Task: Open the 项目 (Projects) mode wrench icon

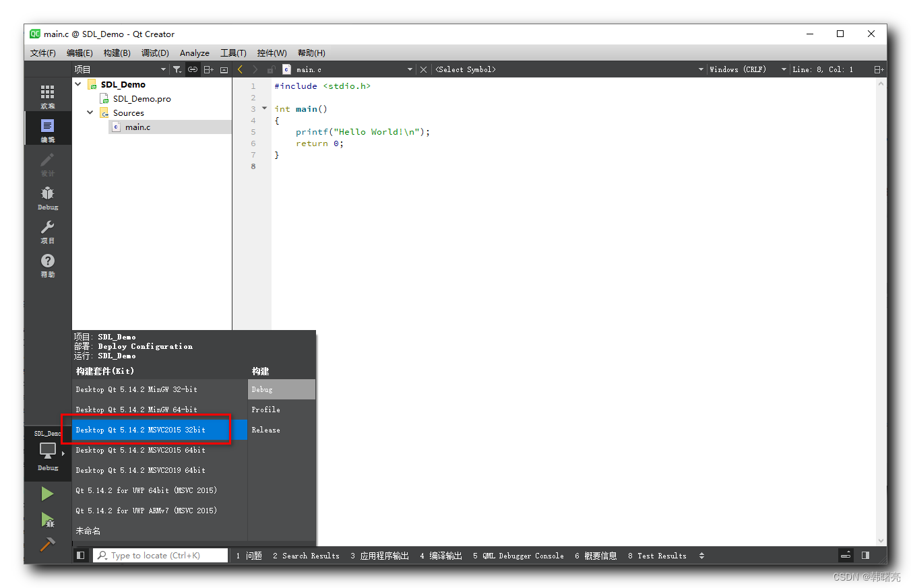Action: tap(47, 230)
